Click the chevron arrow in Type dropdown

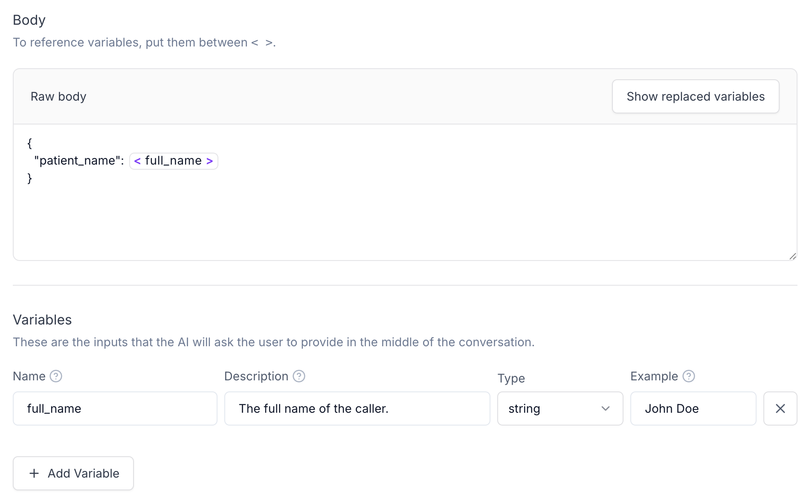click(605, 408)
